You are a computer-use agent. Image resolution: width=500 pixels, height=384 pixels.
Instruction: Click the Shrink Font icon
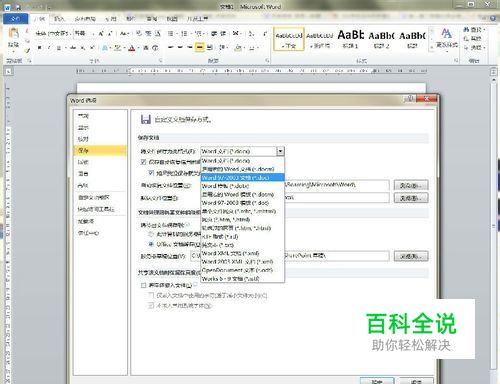click(110, 33)
